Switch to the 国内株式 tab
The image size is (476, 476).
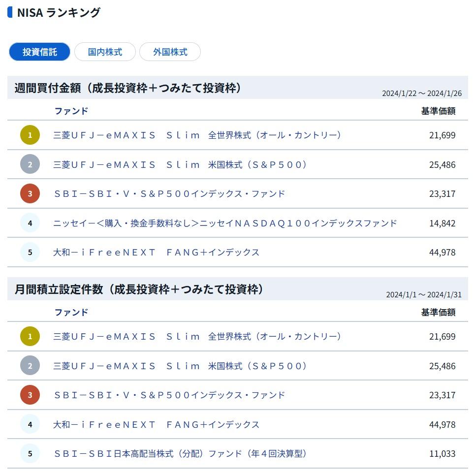pyautogui.click(x=105, y=52)
